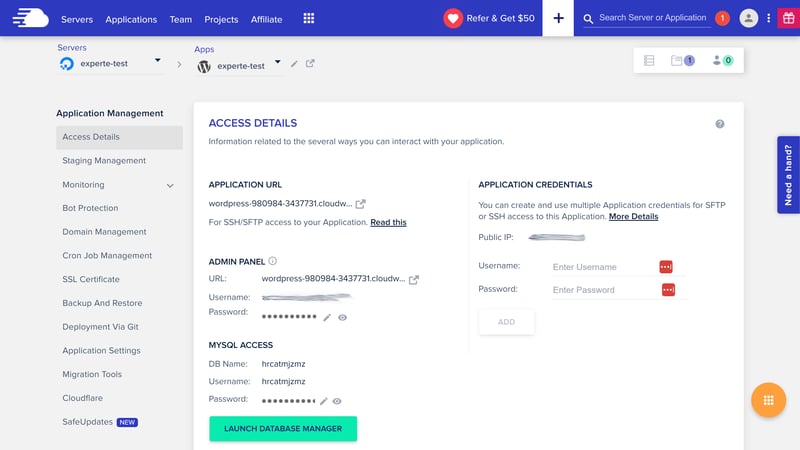Screen dimensions: 800x450
Task: Select Access Details in sidebar
Action: 119,137
